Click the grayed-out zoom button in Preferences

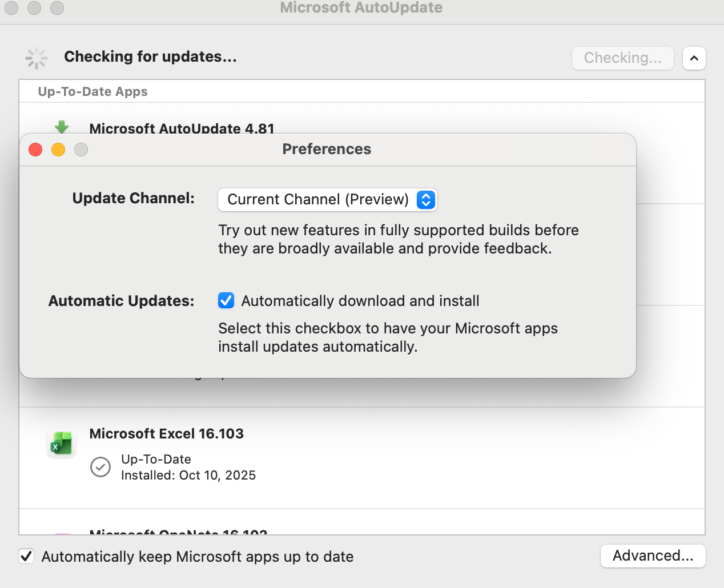click(81, 150)
